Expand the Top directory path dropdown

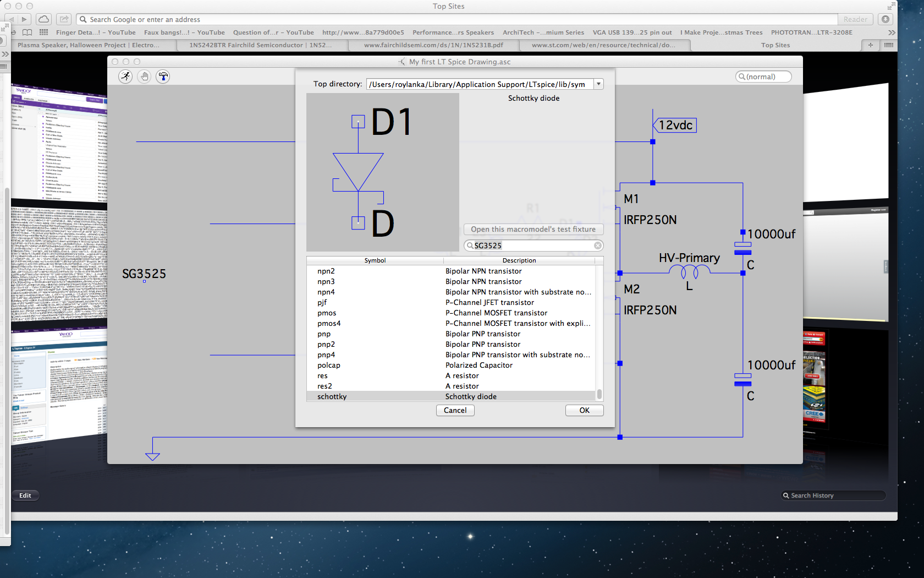pos(599,84)
